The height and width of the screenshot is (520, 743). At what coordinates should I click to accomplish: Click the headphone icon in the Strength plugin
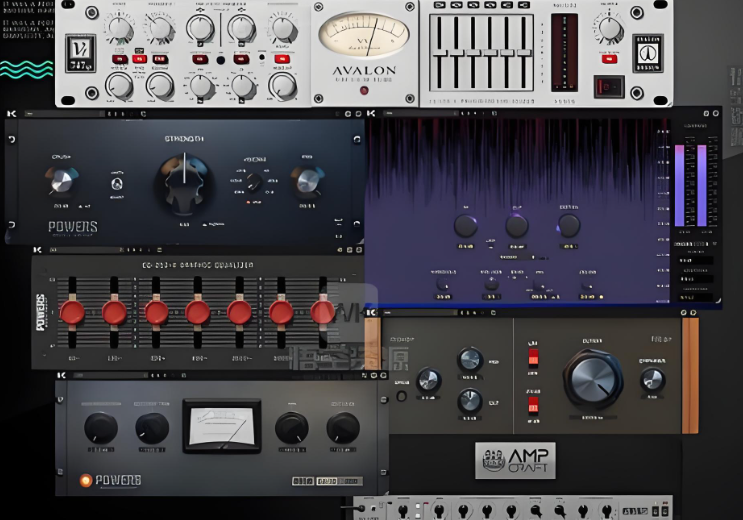click(117, 183)
